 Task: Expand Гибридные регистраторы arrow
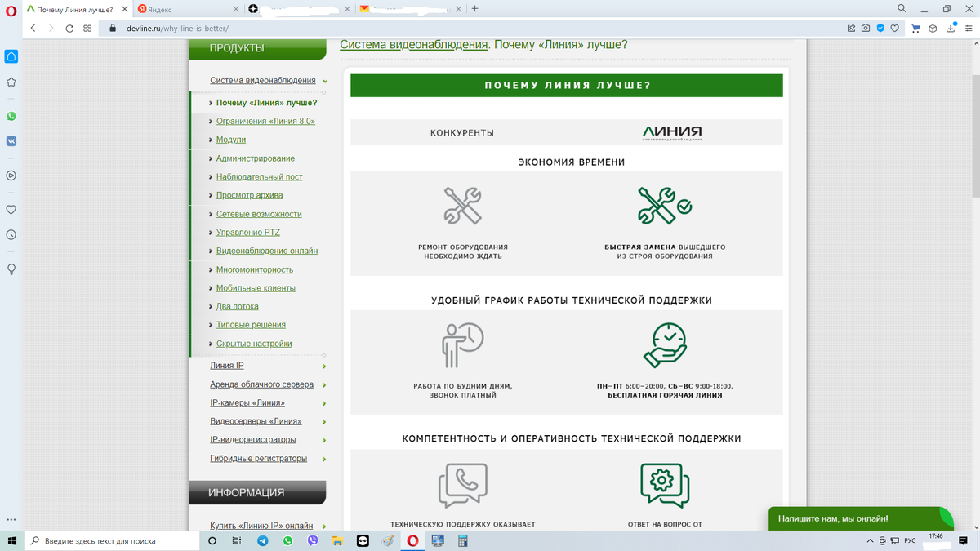point(324,459)
